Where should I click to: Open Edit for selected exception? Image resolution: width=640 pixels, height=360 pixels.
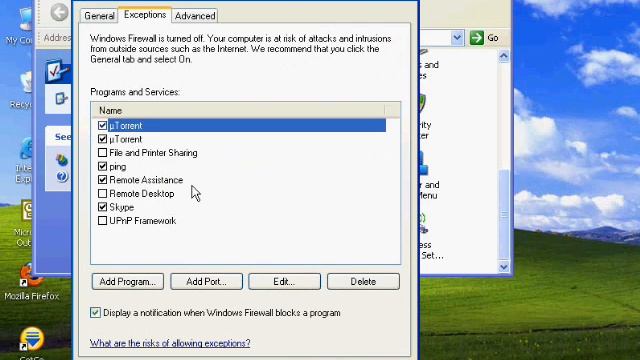284,282
